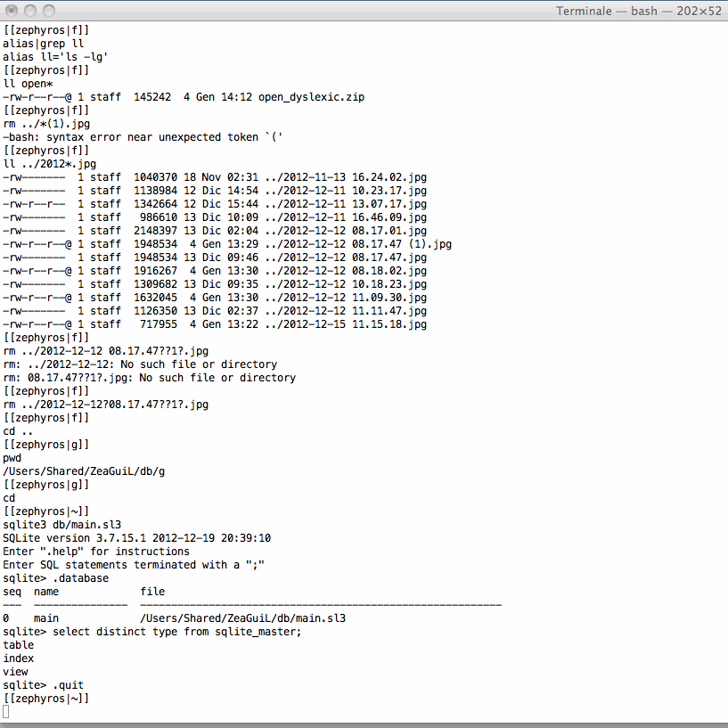
Task: Click the 'view' result row
Action: point(16,672)
